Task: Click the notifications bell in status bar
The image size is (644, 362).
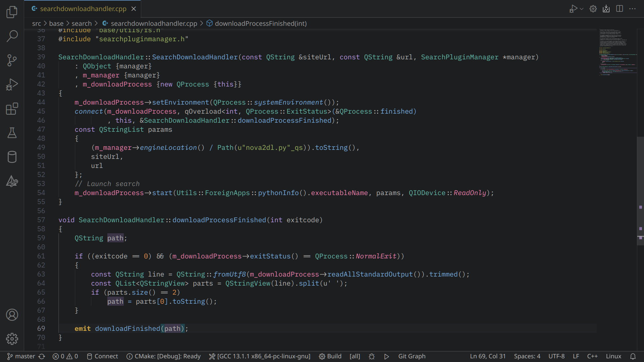Action: (633, 356)
